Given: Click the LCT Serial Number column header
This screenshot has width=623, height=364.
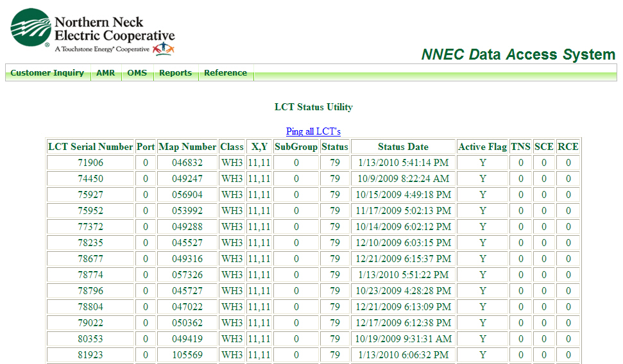Looking at the screenshot, I should (90, 147).
